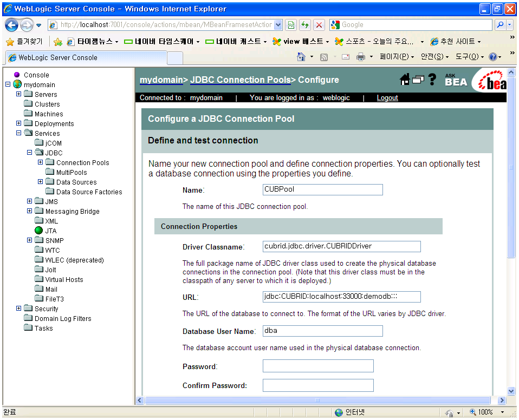Click in the Confirm Password field

click(x=318, y=385)
